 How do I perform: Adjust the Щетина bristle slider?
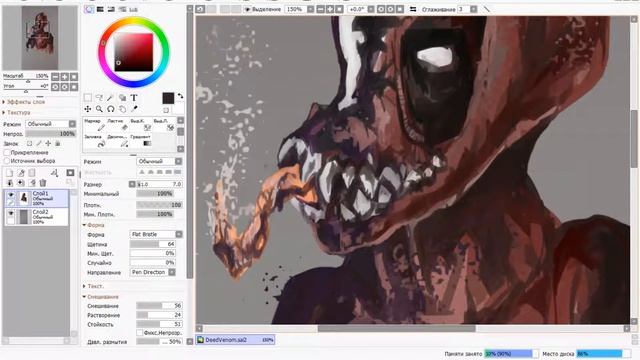coord(153,244)
